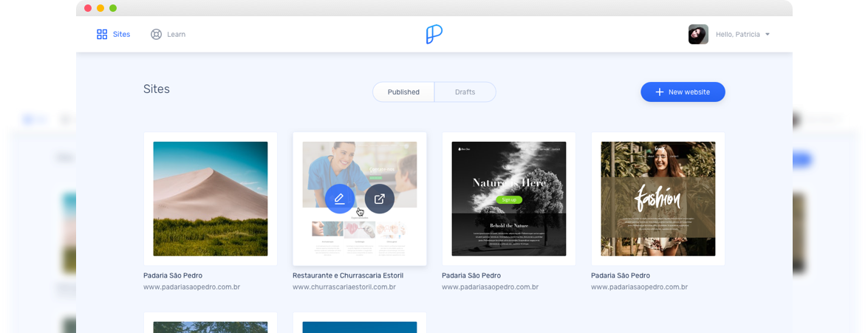Expand the Hello, Patricia dropdown arrow

pos(768,35)
